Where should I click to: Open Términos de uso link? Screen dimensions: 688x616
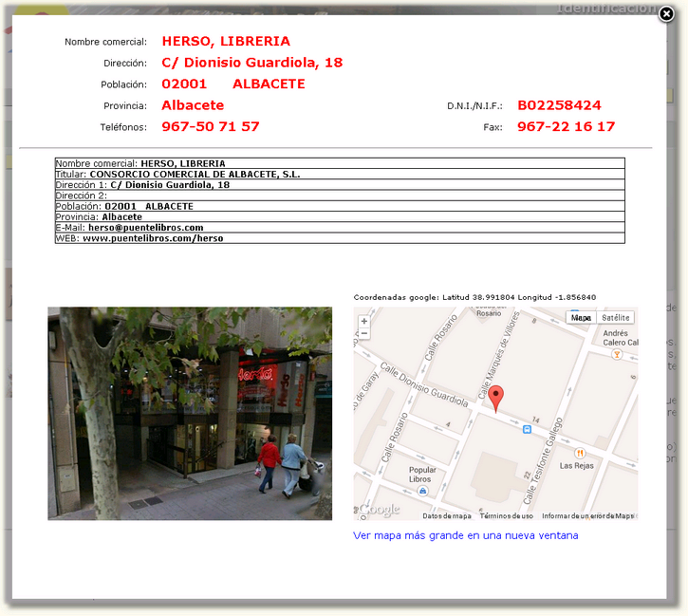tap(506, 516)
